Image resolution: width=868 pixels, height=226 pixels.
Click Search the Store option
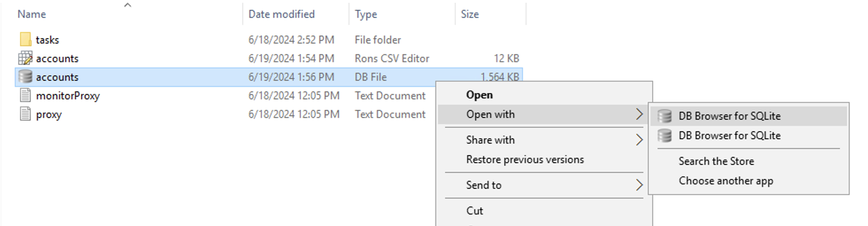pyautogui.click(x=716, y=161)
